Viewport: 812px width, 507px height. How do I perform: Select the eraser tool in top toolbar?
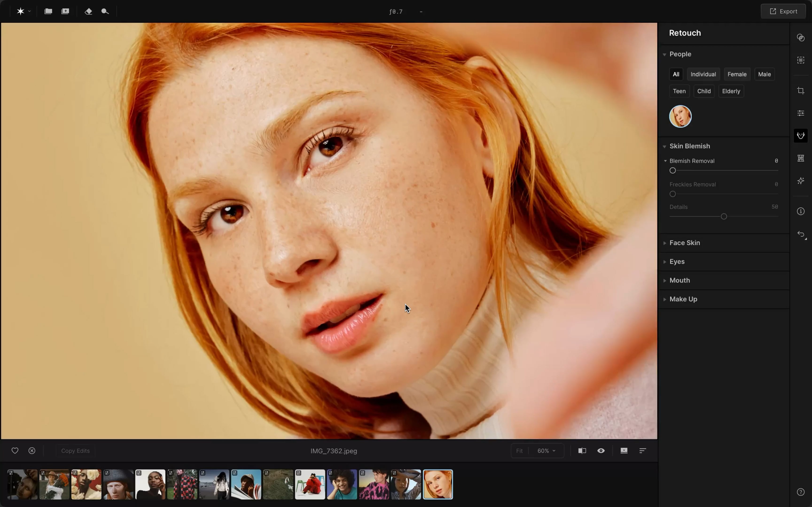[x=88, y=12]
